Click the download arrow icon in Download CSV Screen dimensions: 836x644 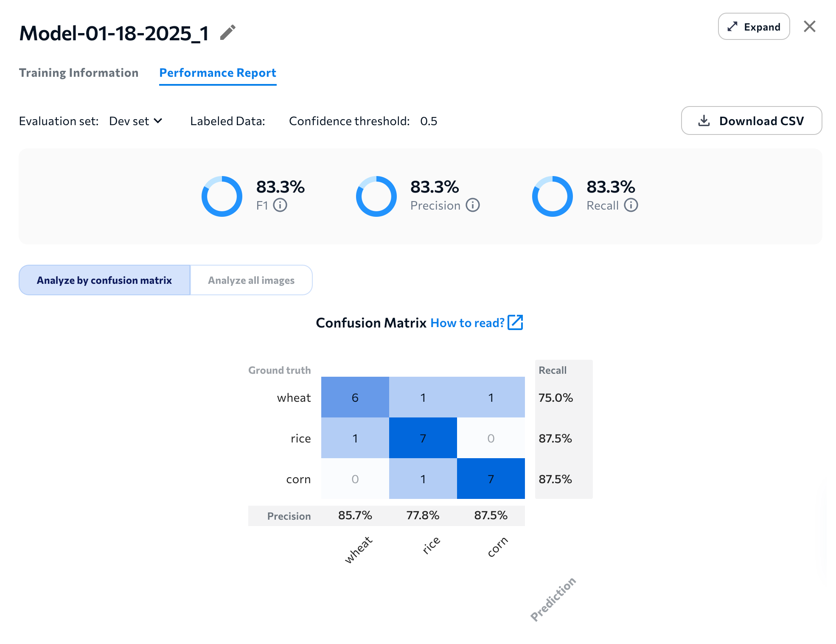[704, 121]
